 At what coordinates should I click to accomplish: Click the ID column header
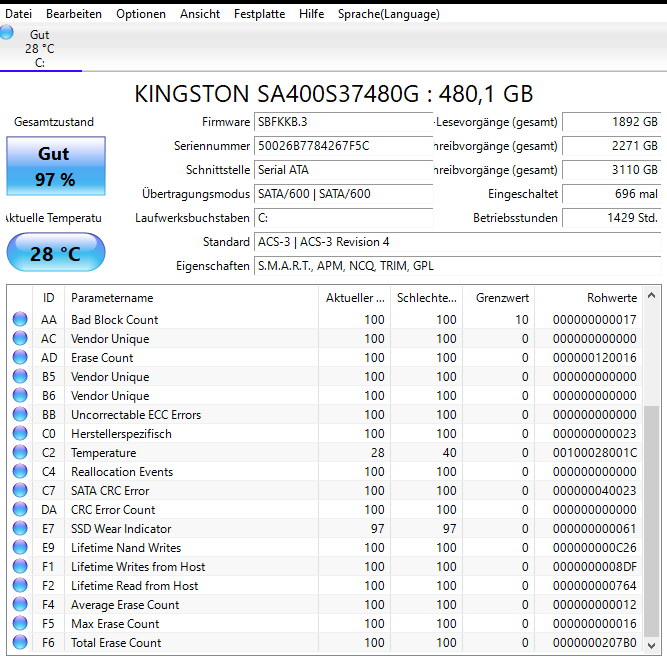point(48,298)
